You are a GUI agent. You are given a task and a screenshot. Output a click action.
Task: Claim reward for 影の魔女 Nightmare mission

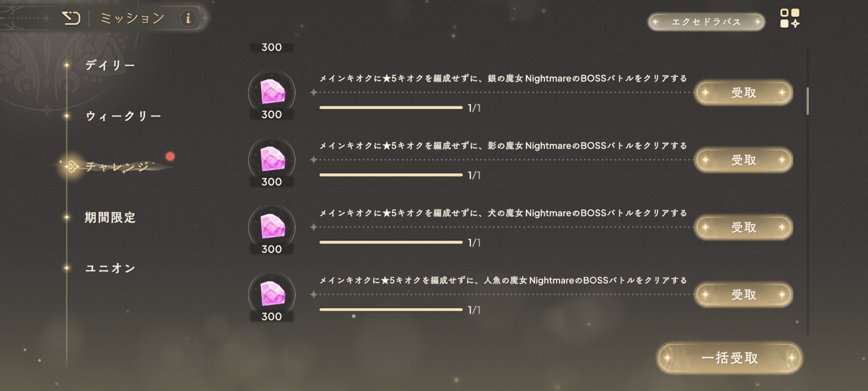coord(744,160)
